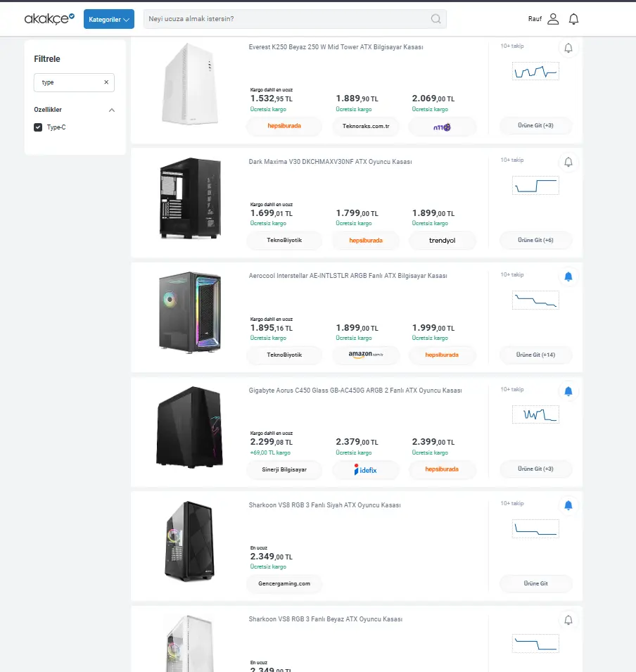This screenshot has height=672, width=636.
Task: Uncheck the Type-C checkbox
Action: (38, 127)
